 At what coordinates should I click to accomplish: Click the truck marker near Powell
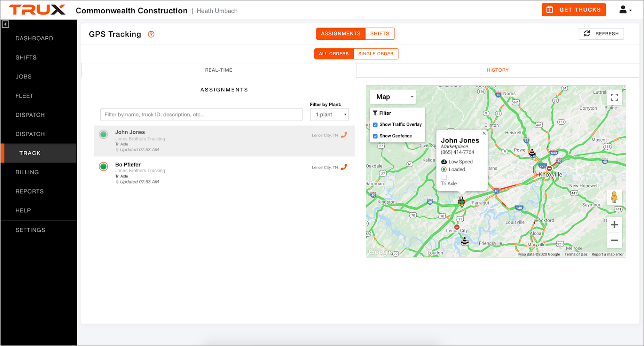click(x=532, y=152)
